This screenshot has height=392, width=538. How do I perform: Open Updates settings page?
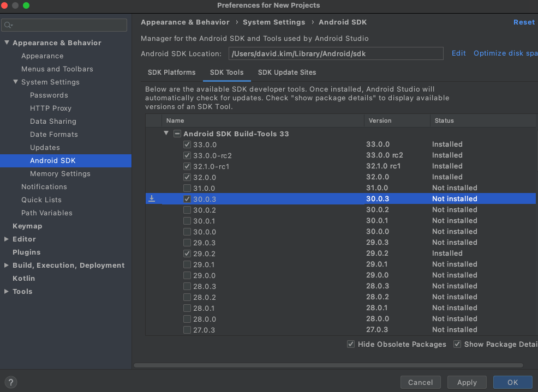click(x=45, y=147)
